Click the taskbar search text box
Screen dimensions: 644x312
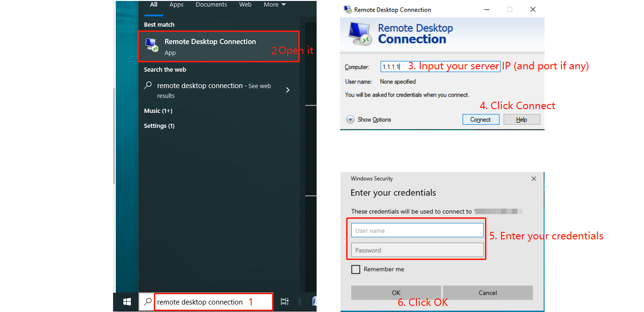tap(213, 302)
